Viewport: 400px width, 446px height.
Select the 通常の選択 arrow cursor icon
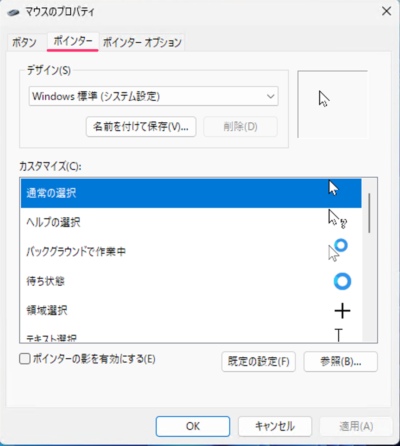pos(333,188)
